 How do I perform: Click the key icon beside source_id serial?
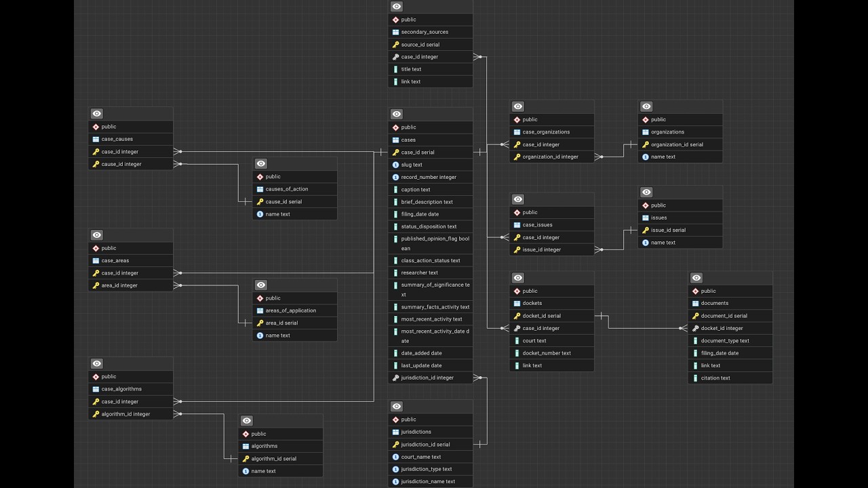[x=395, y=45]
